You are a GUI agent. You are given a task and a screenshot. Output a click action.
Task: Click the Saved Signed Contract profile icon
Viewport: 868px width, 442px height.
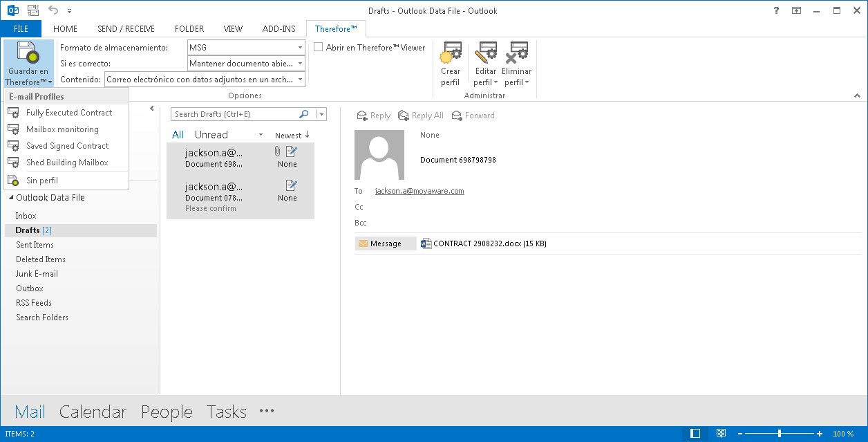[x=13, y=146]
